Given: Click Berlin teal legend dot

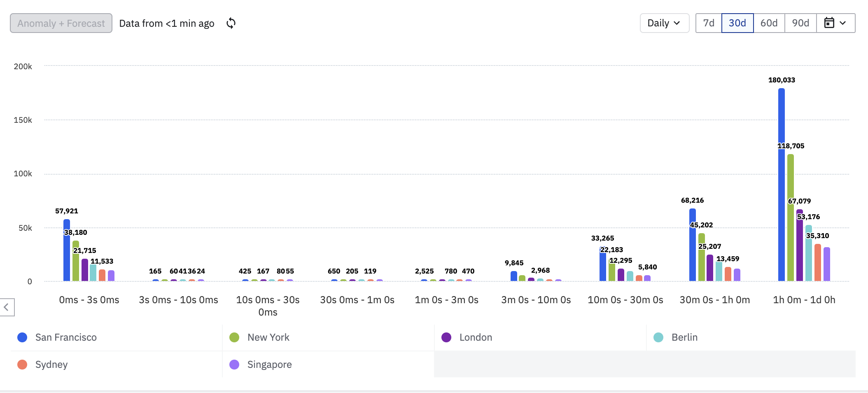Looking at the screenshot, I should (658, 337).
